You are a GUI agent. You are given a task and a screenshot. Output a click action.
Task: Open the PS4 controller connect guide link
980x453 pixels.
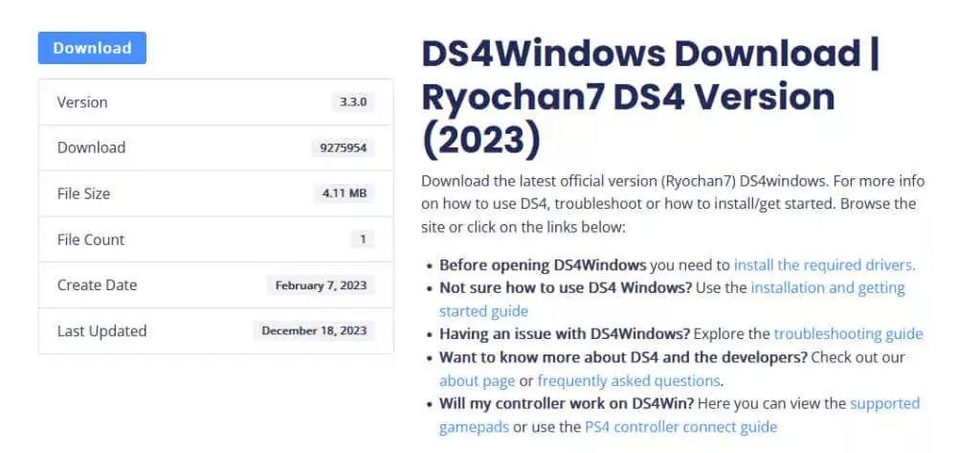(681, 427)
